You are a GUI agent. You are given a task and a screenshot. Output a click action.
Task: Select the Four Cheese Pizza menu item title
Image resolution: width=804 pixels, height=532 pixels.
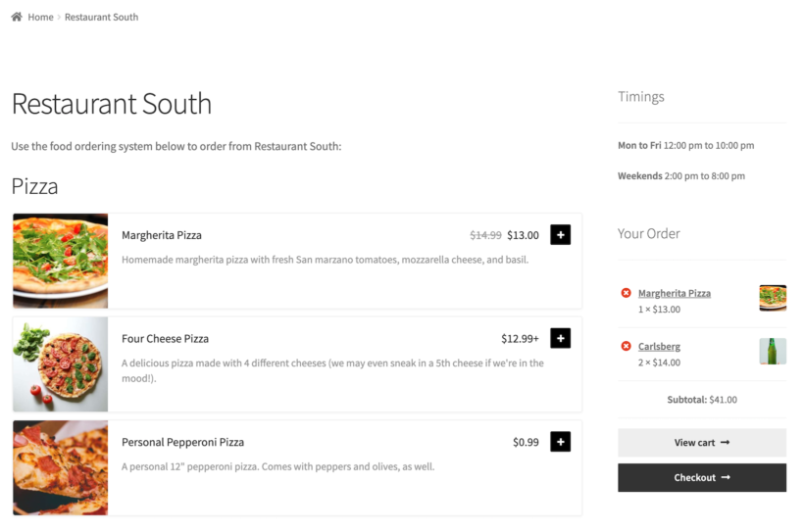tap(165, 339)
